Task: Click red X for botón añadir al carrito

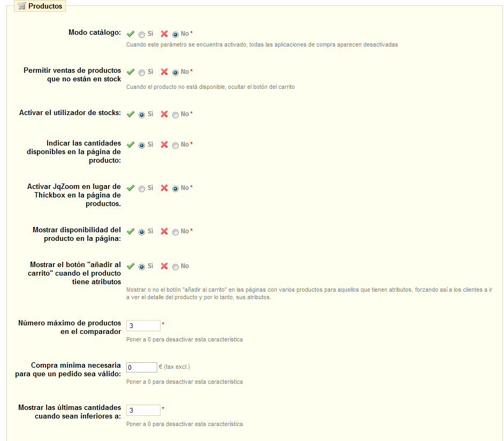Action: click(164, 266)
